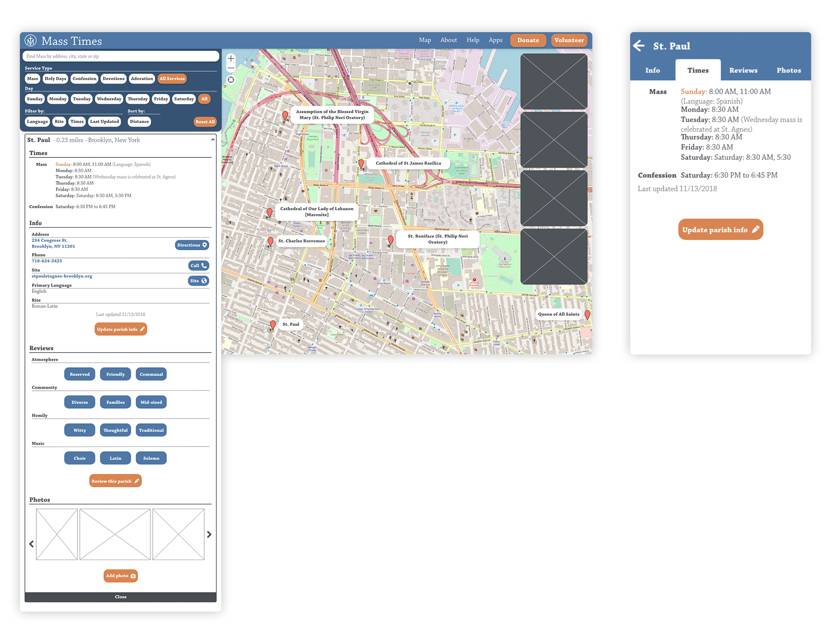Image resolution: width=831 pixels, height=644 pixels.
Task: Click phone number 718-624-3425
Action: click(x=47, y=261)
